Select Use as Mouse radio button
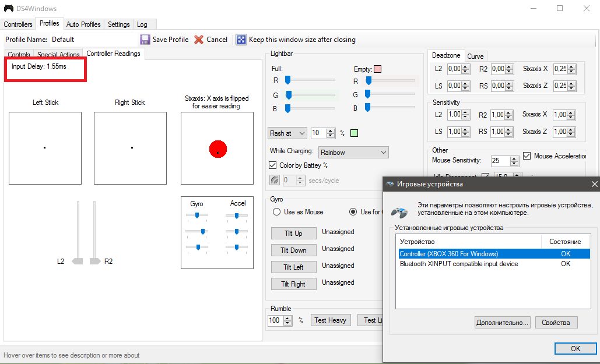Viewport: 600px width, 364px height. pos(276,212)
